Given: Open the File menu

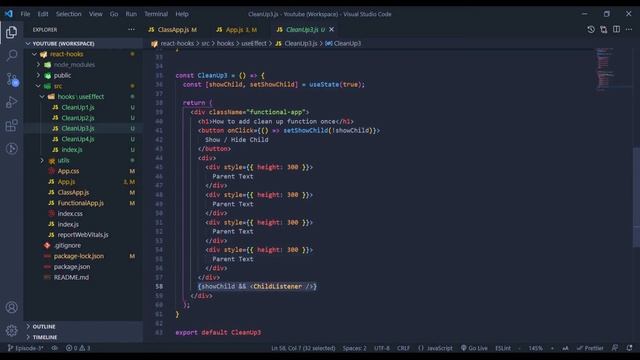Looking at the screenshot, I should click(x=25, y=14).
